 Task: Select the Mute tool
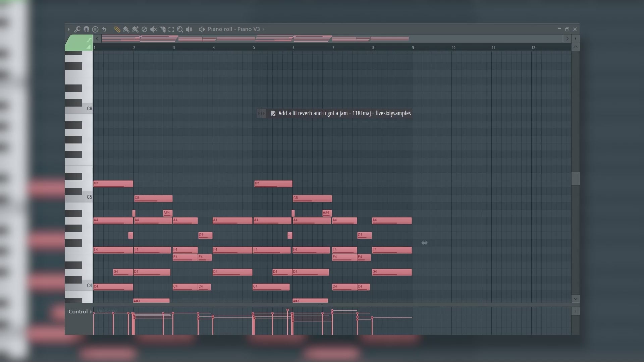pyautogui.click(x=153, y=29)
